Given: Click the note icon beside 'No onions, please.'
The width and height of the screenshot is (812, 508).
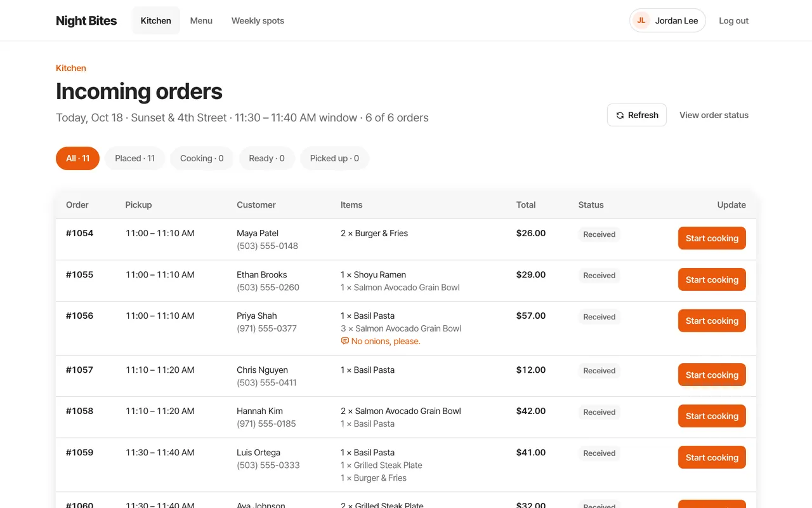Looking at the screenshot, I should 345,341.
